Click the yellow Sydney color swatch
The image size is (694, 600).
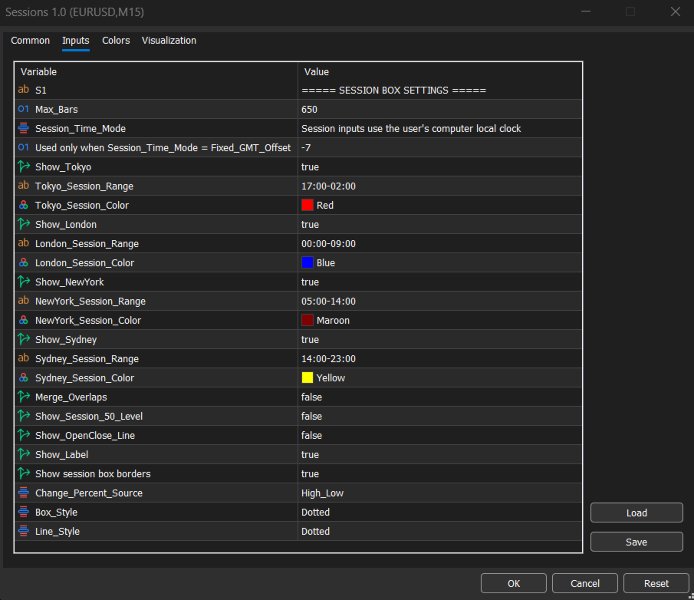click(x=307, y=377)
